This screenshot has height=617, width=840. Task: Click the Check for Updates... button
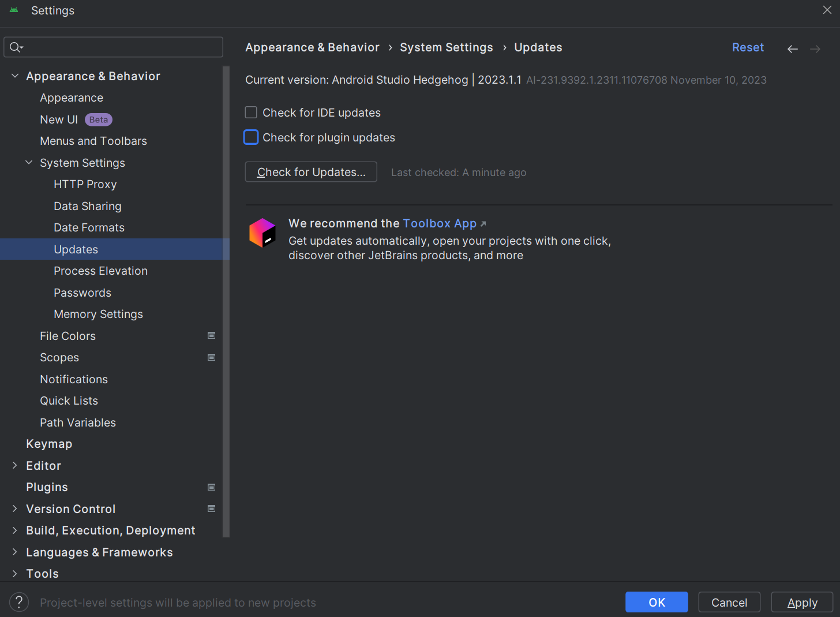tap(311, 172)
